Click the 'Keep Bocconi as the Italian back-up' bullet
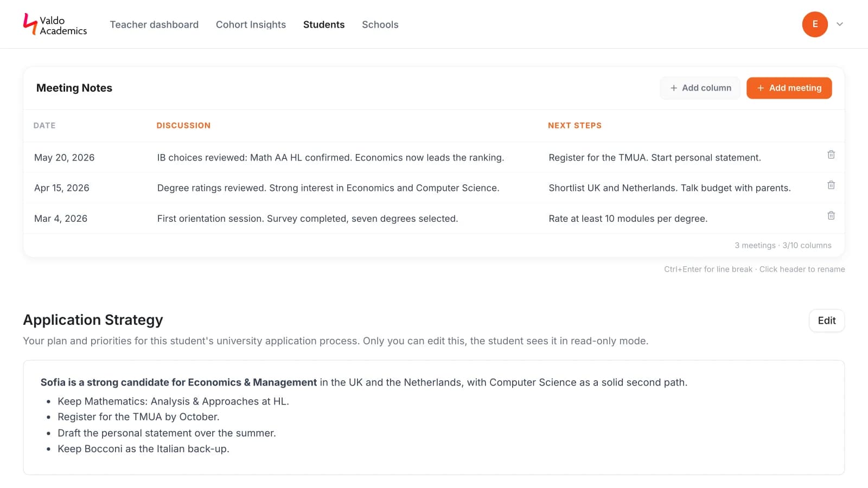Viewport: 868px width, 488px height. tap(143, 449)
